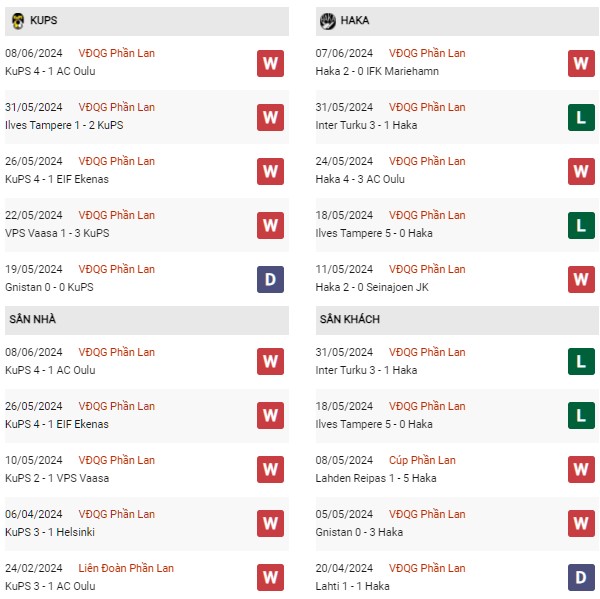Click the L badge for Ilves Tampere 5-0 Haka under Sân Khách
The image size is (600, 599).
click(x=581, y=415)
